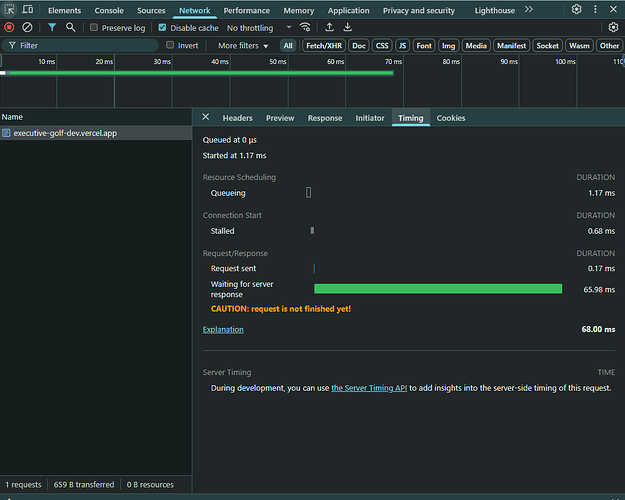Image resolution: width=625 pixels, height=500 pixels.
Task: View the request Cookies tab
Action: (x=451, y=118)
